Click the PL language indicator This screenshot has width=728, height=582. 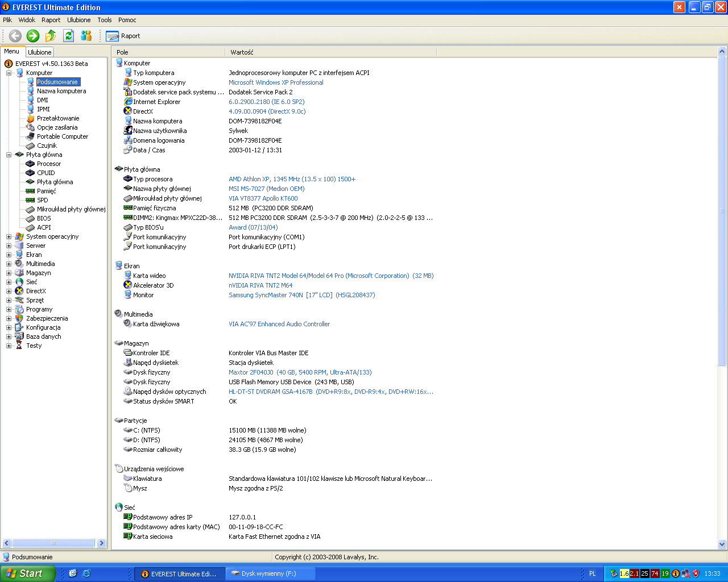(x=593, y=573)
